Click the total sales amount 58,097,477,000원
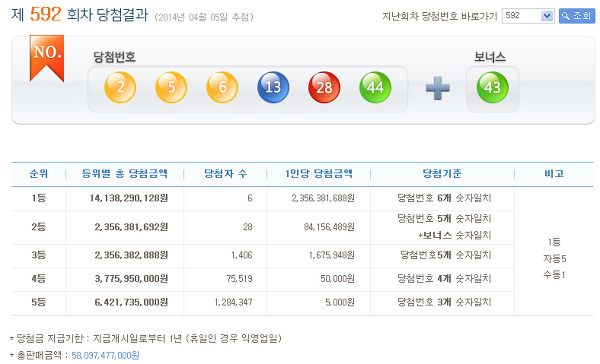 point(105,355)
